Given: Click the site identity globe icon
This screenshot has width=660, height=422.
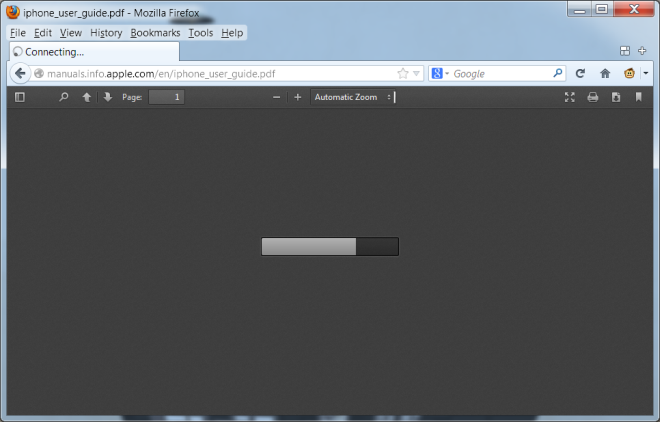Looking at the screenshot, I should pyautogui.click(x=39, y=74).
